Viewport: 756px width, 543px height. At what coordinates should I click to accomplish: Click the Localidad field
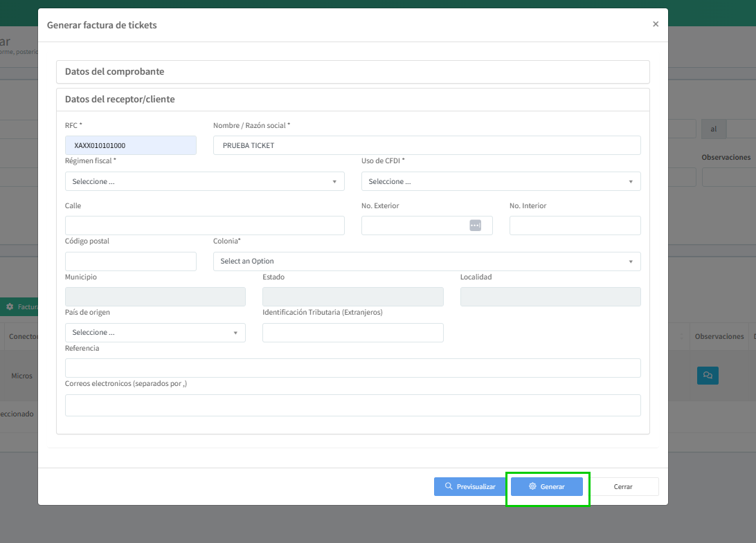pos(550,297)
